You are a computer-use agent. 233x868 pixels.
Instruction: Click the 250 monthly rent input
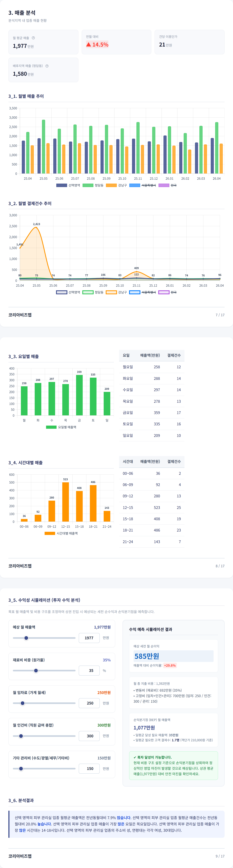click(89, 703)
